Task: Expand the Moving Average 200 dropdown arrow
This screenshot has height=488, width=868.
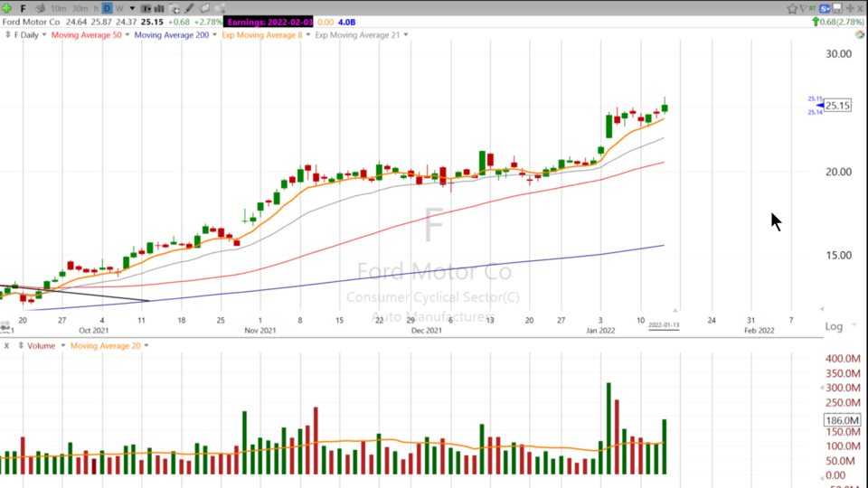Action: (x=215, y=35)
